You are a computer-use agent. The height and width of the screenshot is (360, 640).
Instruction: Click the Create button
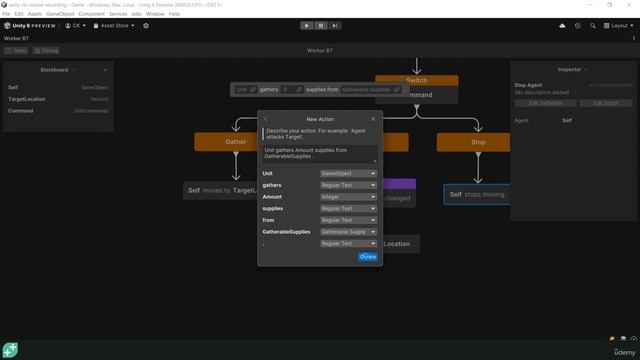coord(368,257)
